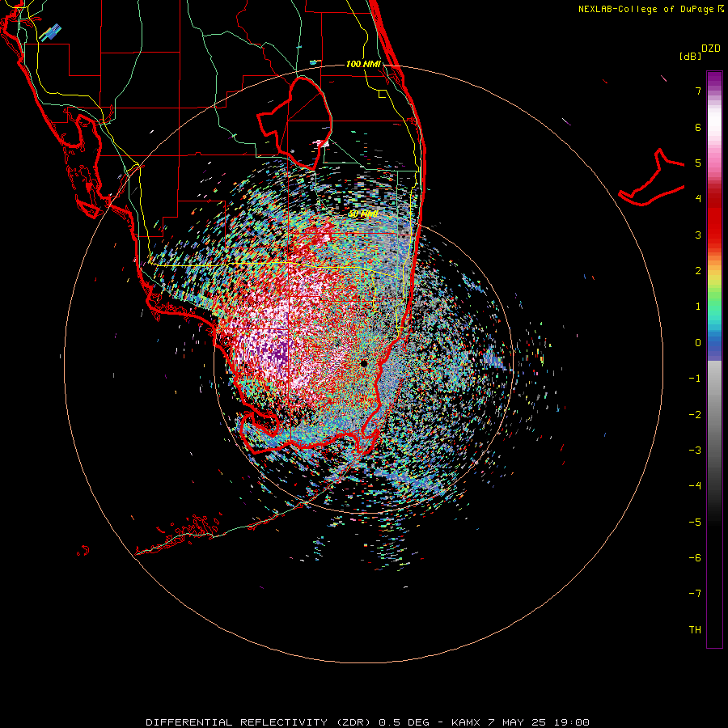The image size is (728, 728).
Task: Click the Differential Reflectivity caption at bottom
Action: point(367,722)
